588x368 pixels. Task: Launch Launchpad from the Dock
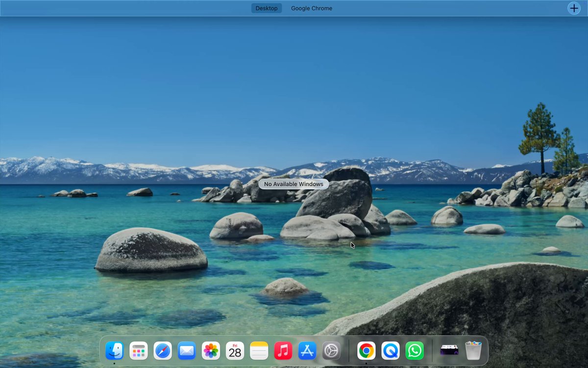139,351
